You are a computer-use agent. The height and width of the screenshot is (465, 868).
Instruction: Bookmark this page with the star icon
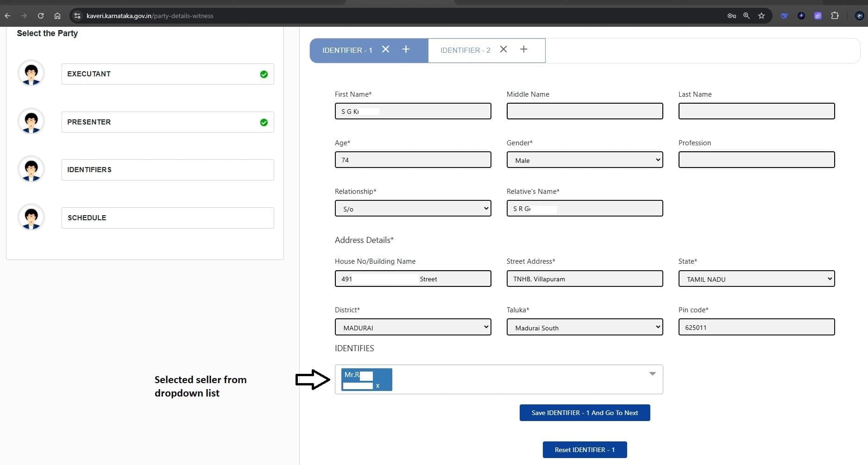click(x=761, y=16)
